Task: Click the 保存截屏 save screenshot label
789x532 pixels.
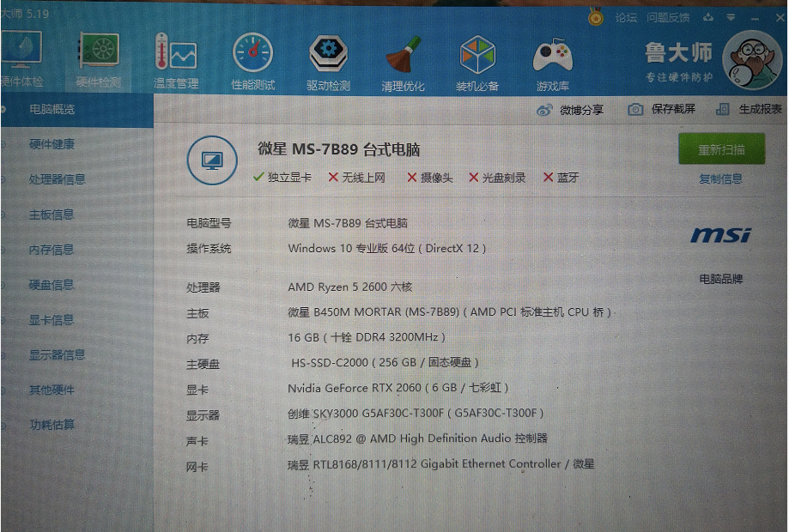Action: 673,109
